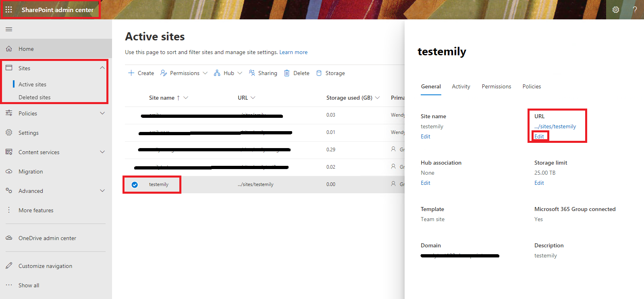The height and width of the screenshot is (299, 644).
Task: Expand the Content services chevron
Action: point(102,152)
